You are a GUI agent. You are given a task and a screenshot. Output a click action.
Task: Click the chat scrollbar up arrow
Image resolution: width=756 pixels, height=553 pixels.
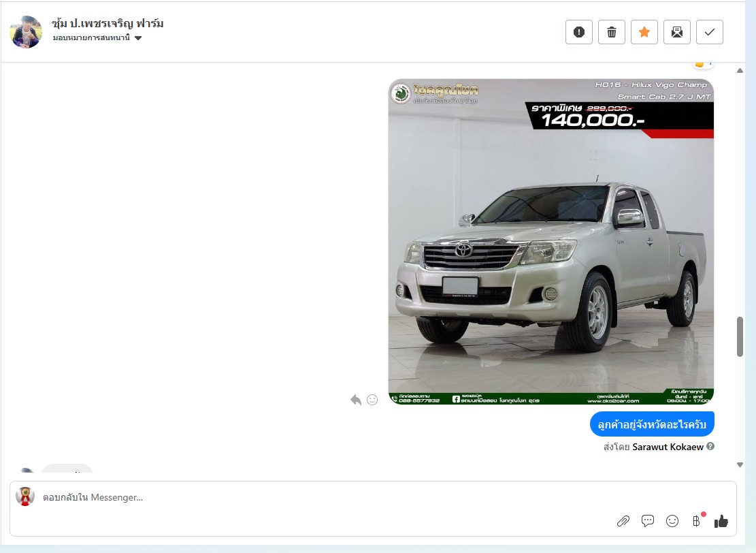[740, 70]
